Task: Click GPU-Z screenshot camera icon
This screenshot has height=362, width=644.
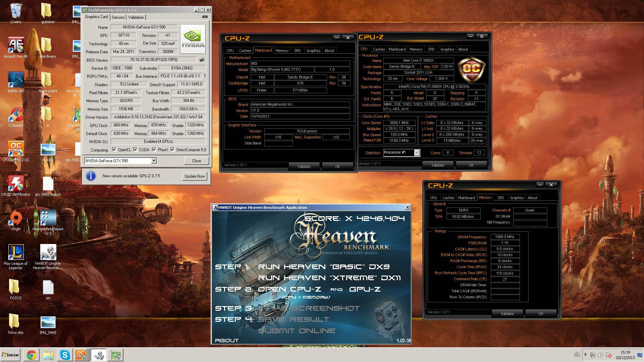Action: [x=205, y=17]
